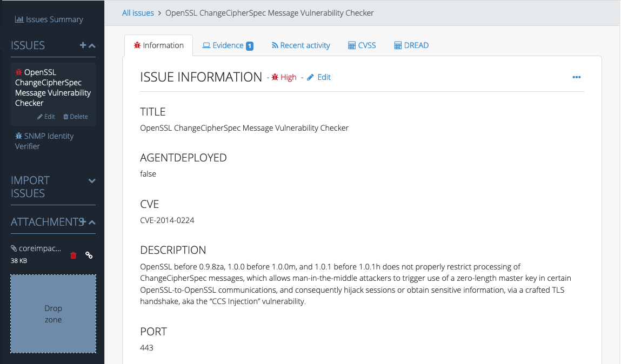Click paperclip icon next to coreimpac attachment
Image resolution: width=621 pixels, height=364 pixels.
[x=14, y=248]
